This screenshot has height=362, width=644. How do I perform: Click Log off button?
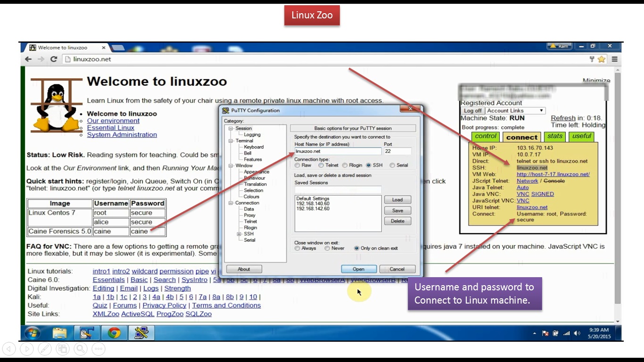(x=472, y=111)
